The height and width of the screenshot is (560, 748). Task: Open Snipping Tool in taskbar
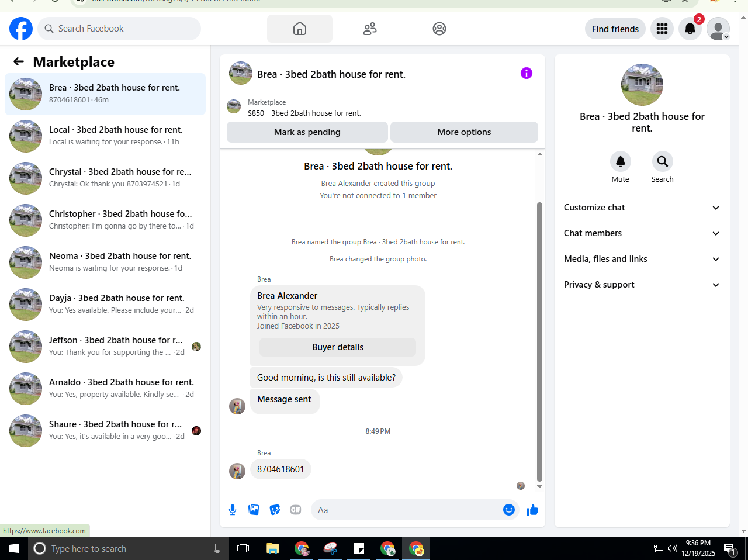tap(330, 548)
